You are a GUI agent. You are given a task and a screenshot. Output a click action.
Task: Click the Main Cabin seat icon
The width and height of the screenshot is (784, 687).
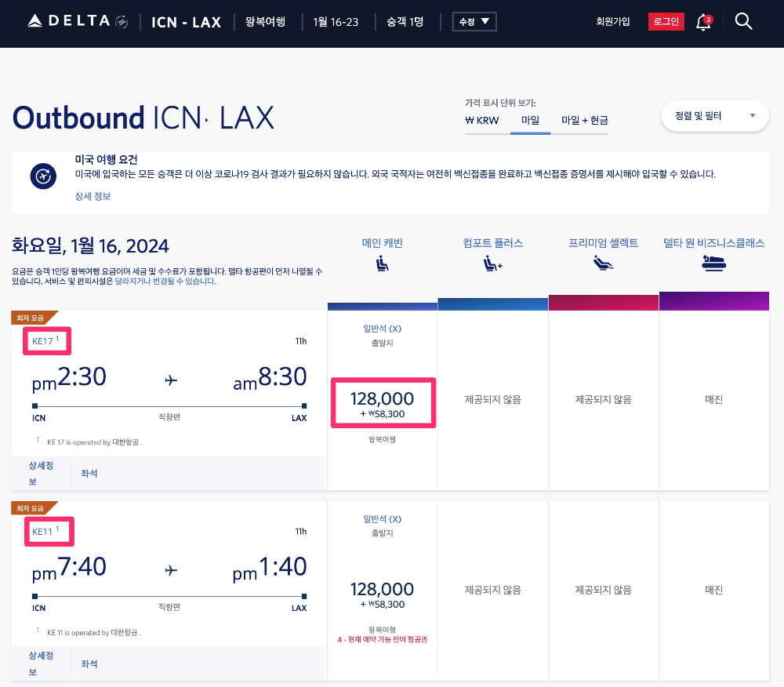point(382,263)
